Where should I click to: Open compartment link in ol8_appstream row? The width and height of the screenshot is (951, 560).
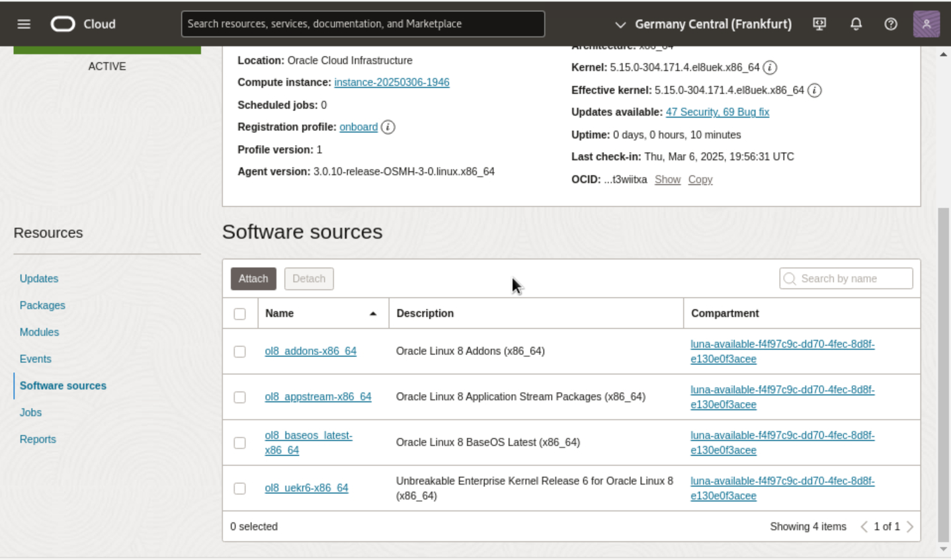[782, 397]
